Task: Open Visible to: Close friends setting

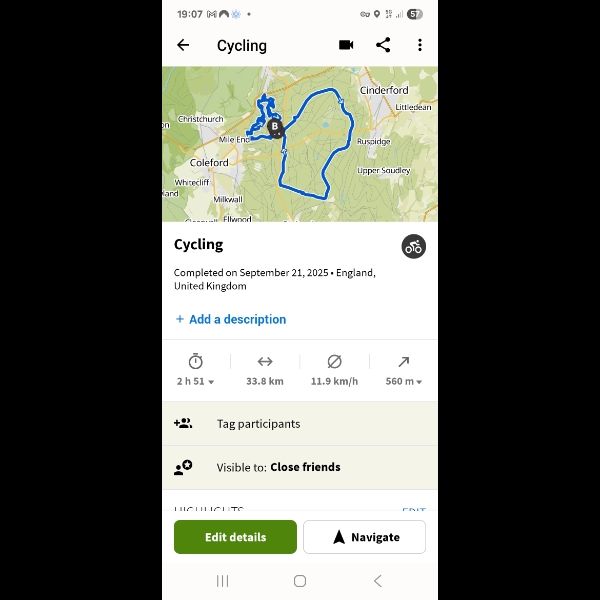Action: pyautogui.click(x=300, y=467)
